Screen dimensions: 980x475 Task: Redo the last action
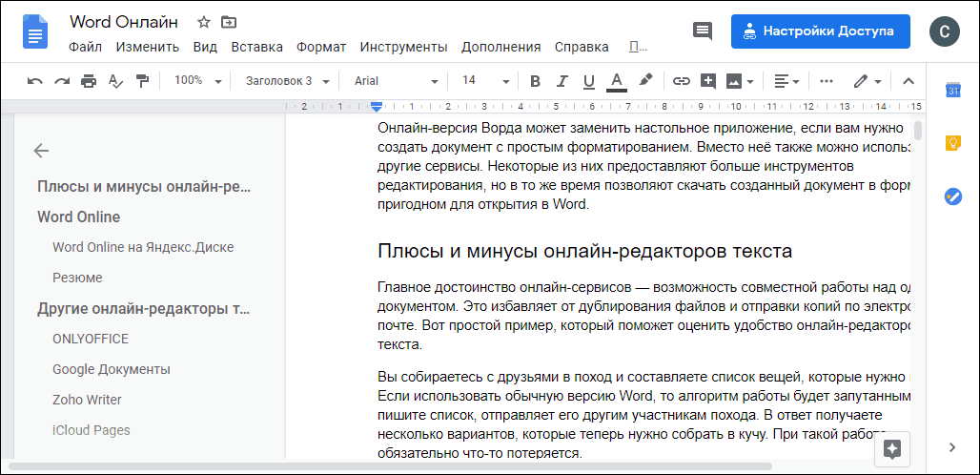point(62,81)
